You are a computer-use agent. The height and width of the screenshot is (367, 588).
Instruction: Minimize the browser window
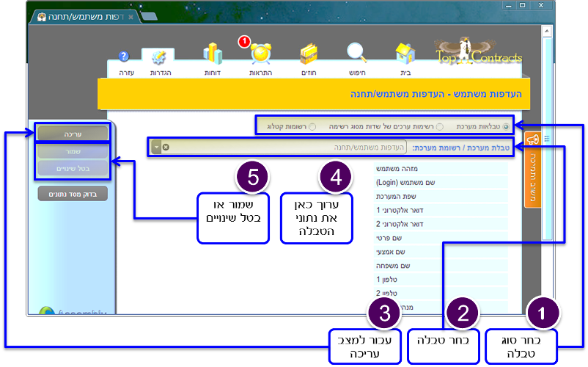pyautogui.click(x=509, y=6)
